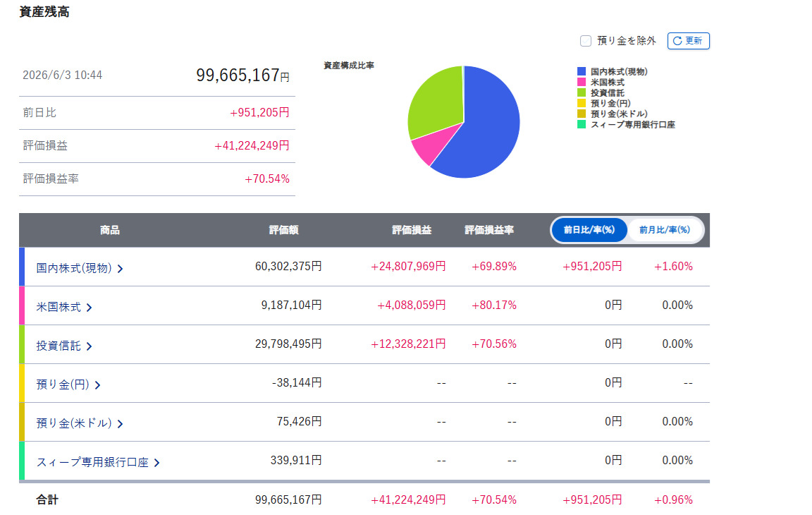The image size is (812, 515).
Task: Click the summary +70.54% value
Action: 266,178
